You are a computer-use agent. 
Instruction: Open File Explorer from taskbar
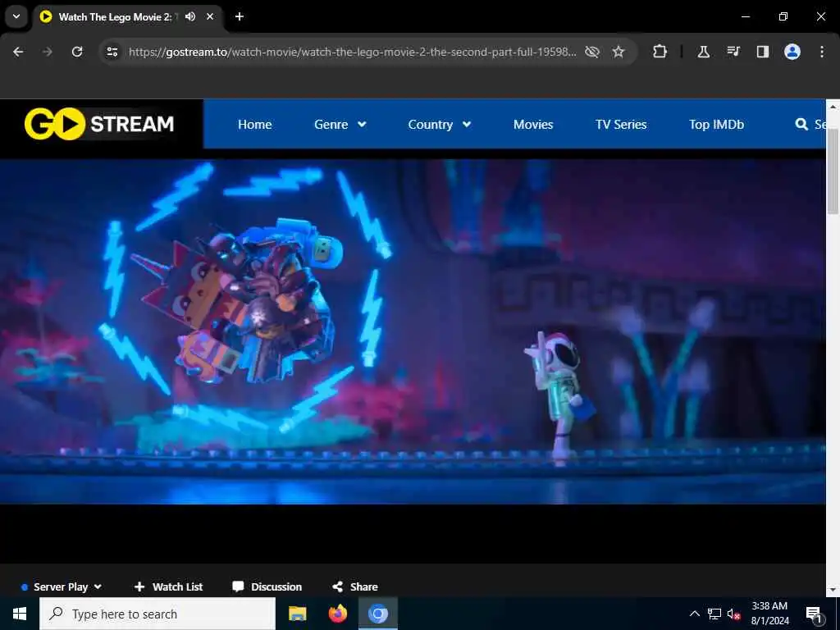tap(297, 614)
